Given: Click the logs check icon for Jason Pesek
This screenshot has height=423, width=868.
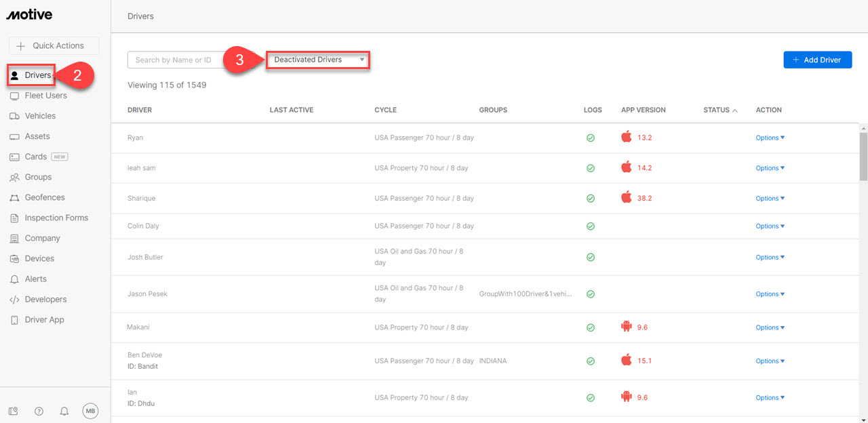Looking at the screenshot, I should [591, 294].
